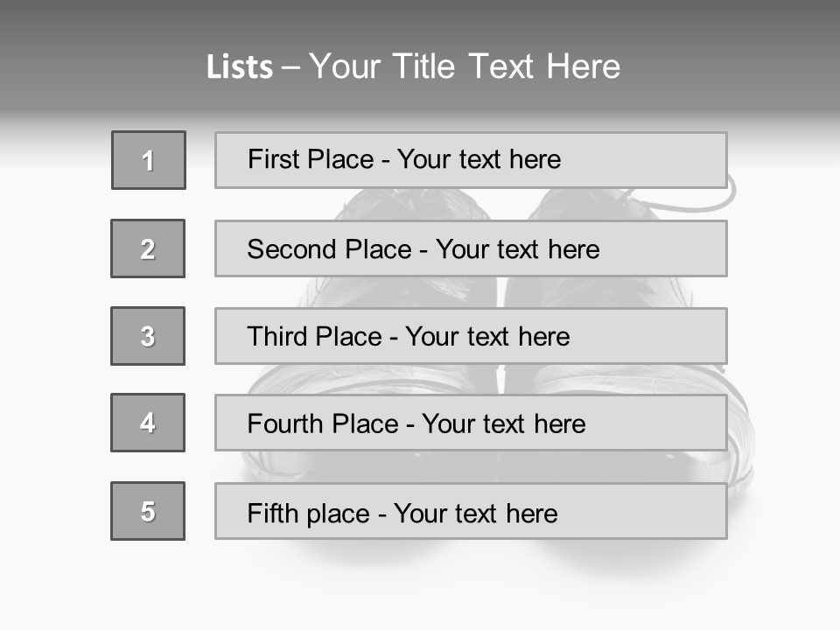840x630 pixels.
Task: Select 'Your Title Text Here' title text
Action: tap(465, 66)
